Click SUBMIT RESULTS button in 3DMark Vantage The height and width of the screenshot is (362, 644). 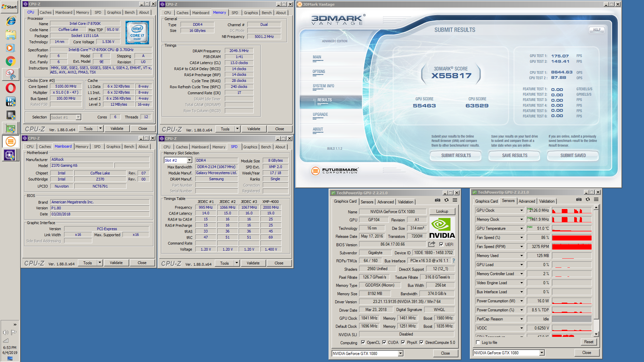point(456,155)
